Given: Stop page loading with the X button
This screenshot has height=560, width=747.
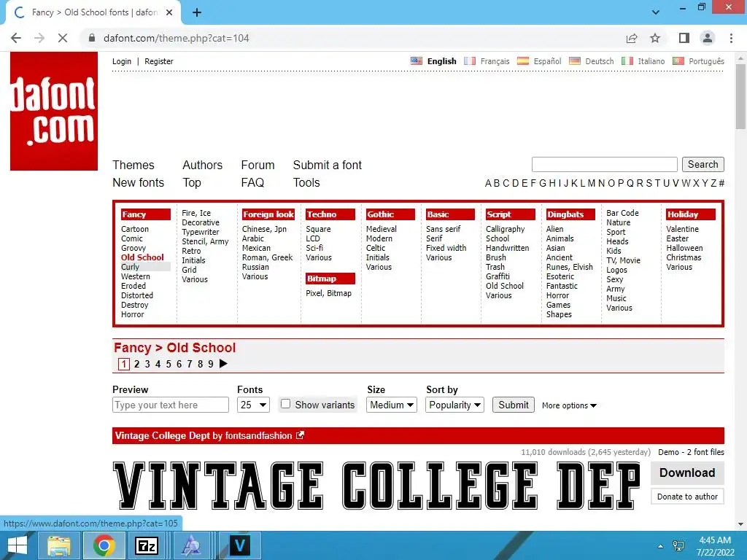Looking at the screenshot, I should pos(63,38).
